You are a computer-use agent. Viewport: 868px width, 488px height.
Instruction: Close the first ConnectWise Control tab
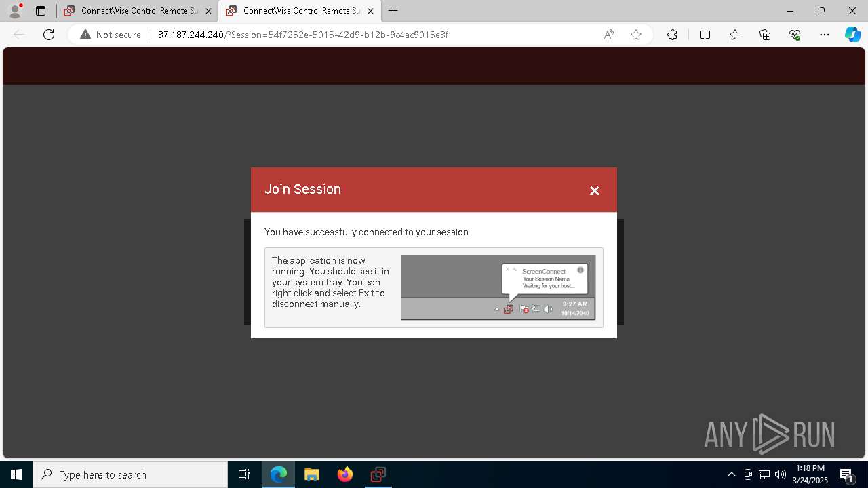tap(208, 11)
